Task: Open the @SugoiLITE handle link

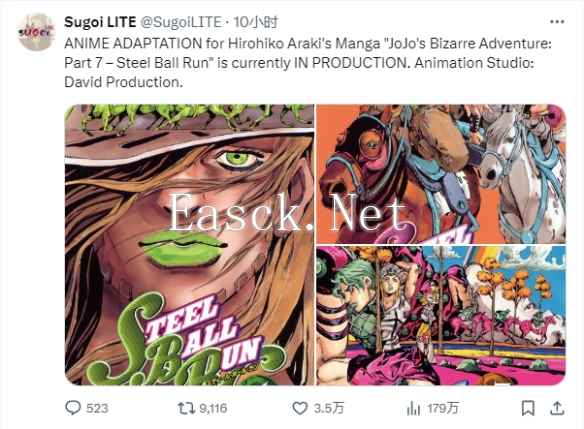Action: pyautogui.click(x=181, y=22)
